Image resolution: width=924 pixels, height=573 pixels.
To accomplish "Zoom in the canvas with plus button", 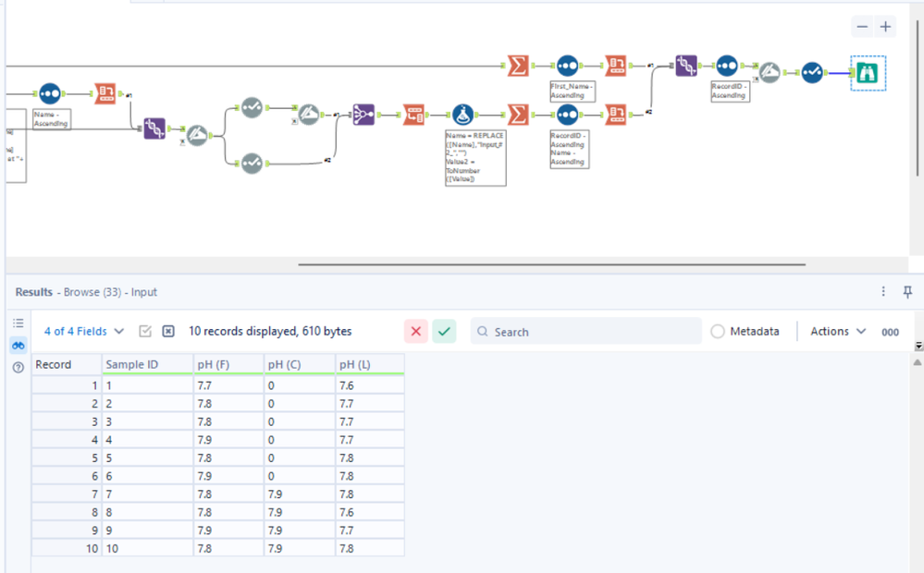I will coord(885,27).
